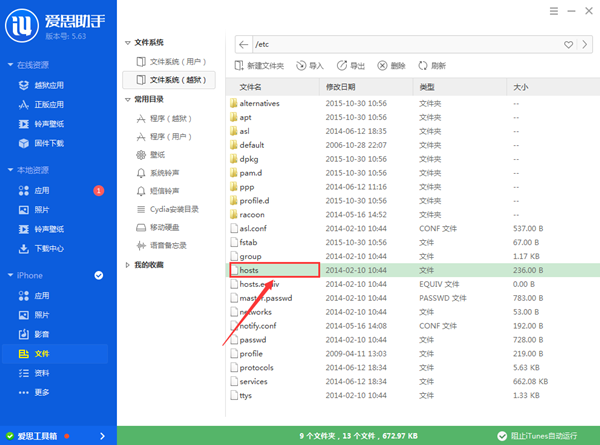Screen dimensions: 600x445
Task: Select the notify.conf file
Action: [415, 326]
